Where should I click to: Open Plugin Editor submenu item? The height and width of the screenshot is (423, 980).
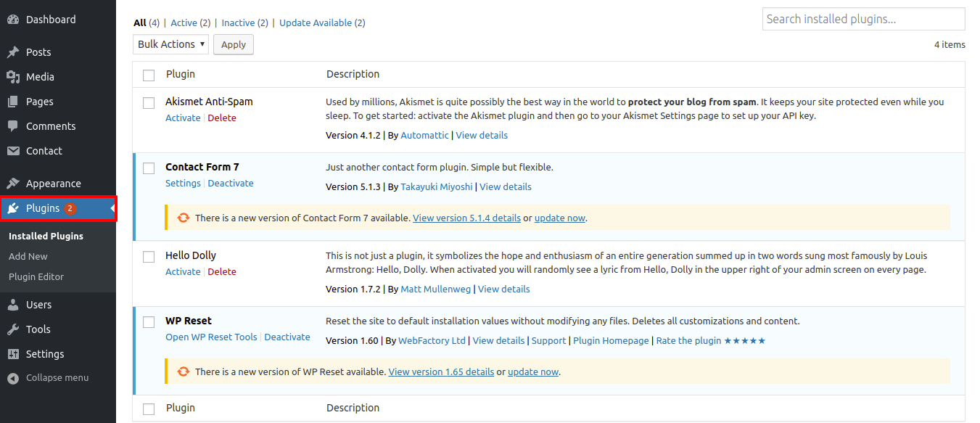pyautogui.click(x=36, y=276)
